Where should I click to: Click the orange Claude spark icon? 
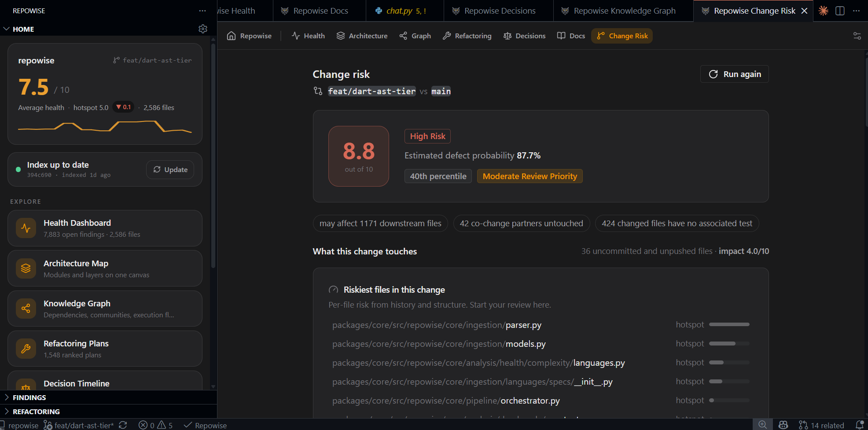tap(824, 11)
